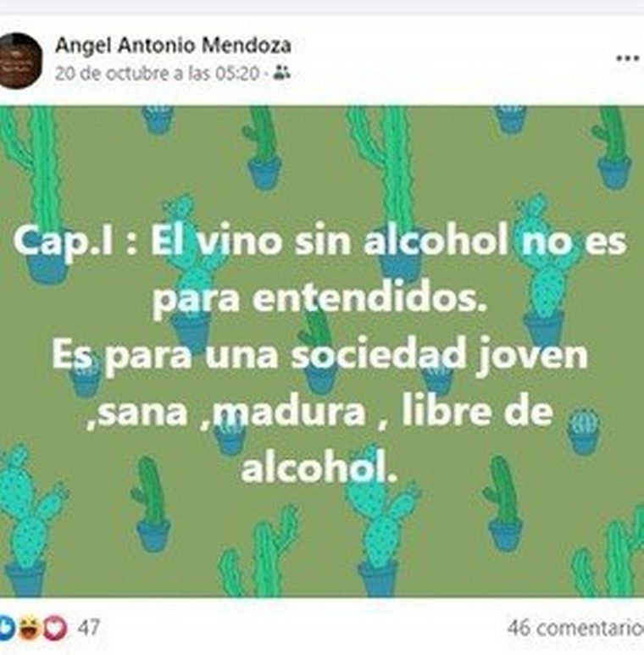Click the line ',sana ,madura , libre de'
This screenshot has width=644, height=655.
pos(320,413)
